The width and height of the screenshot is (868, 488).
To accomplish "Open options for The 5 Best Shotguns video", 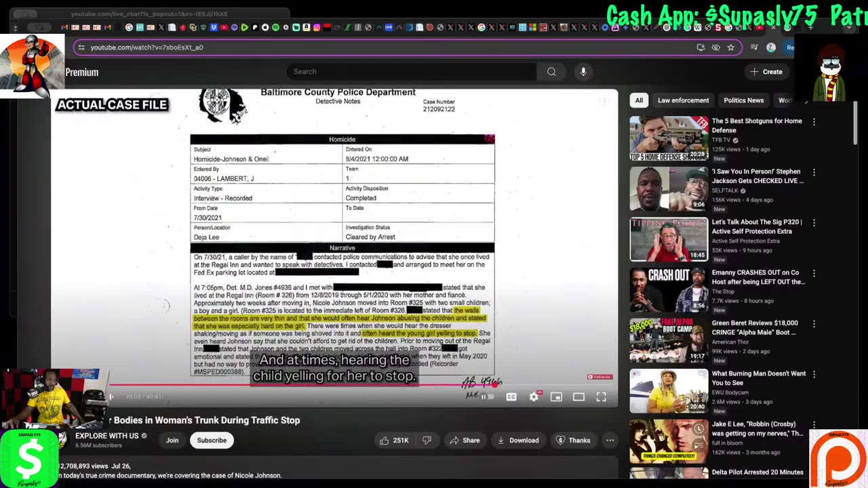I will tap(814, 122).
